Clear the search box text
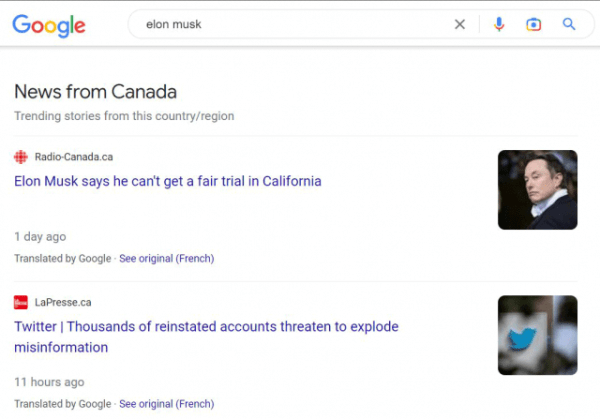Screen dimensions: 600x419 tap(460, 25)
